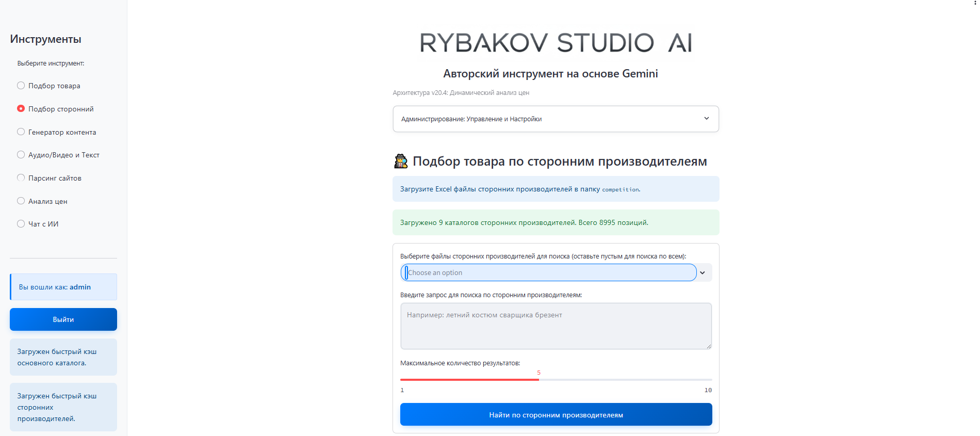The width and height of the screenshot is (980, 436).
Task: Click the blue competition folder info notice
Action: [556, 189]
